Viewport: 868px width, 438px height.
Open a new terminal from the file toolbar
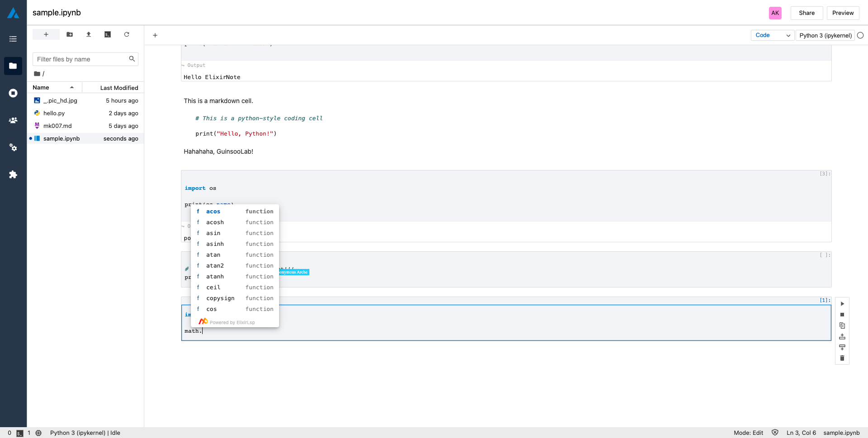[108, 34]
